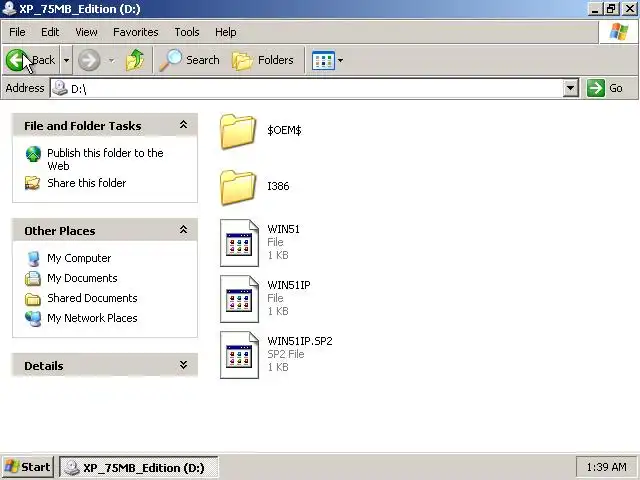Collapse the File and Folder Tasks panel
640x480 pixels.
183,125
